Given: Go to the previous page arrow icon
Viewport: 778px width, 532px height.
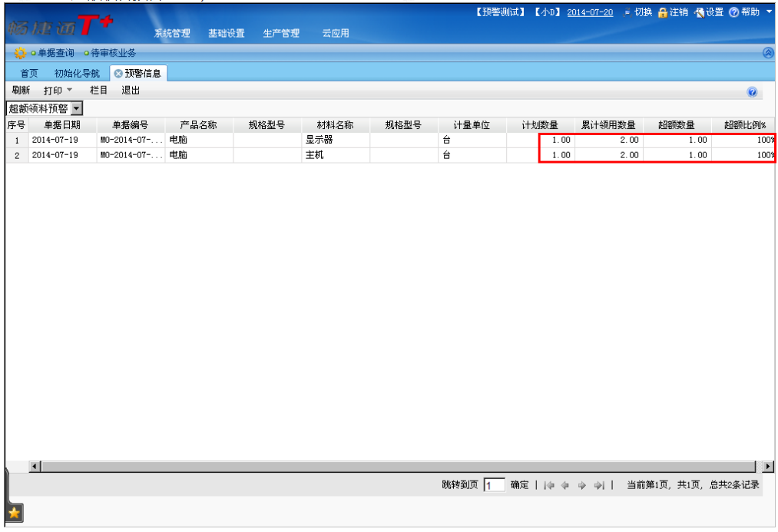Looking at the screenshot, I should 565,485.
